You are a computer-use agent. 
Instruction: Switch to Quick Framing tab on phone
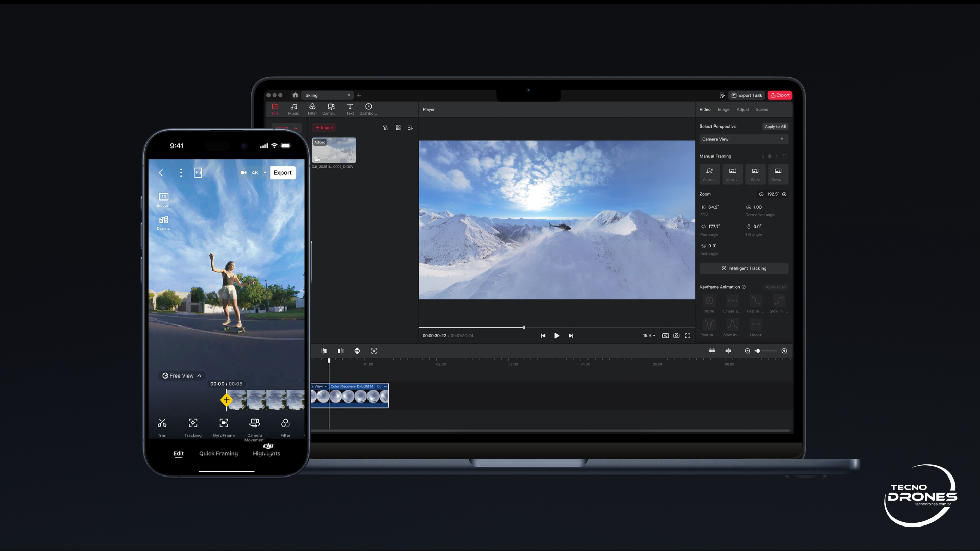pos(218,453)
